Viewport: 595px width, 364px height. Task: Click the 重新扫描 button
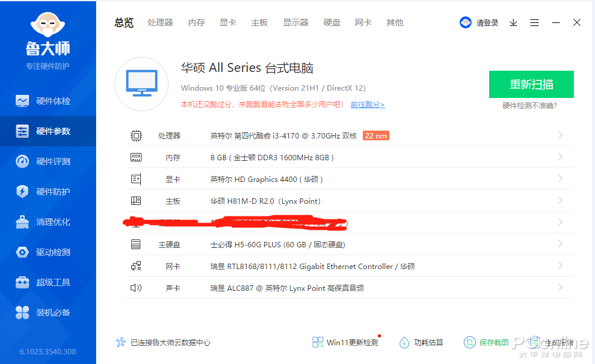coord(532,84)
